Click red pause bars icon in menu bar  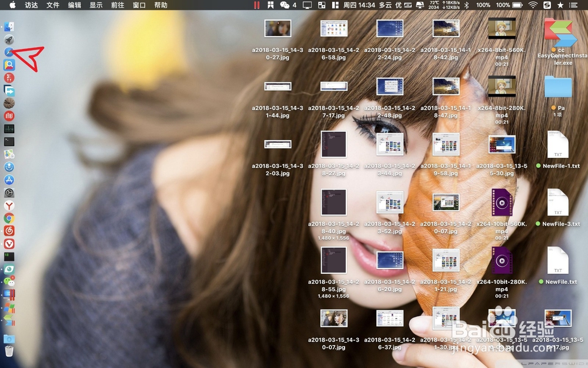256,5
